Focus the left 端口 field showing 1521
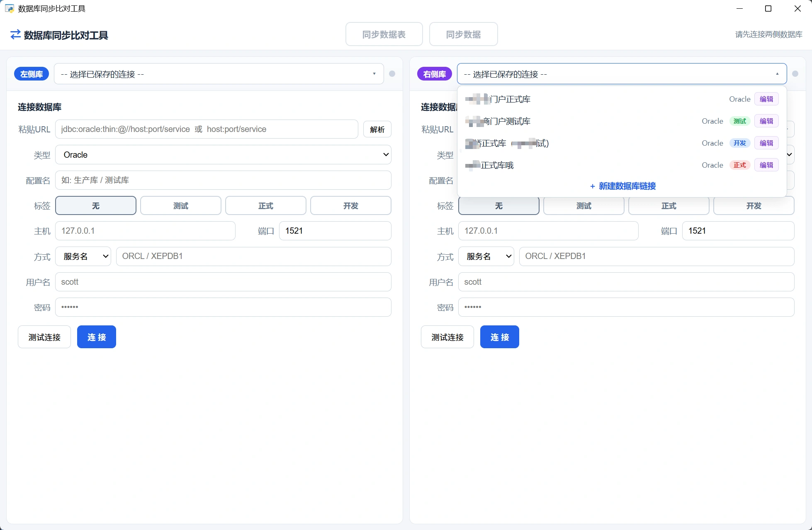The height and width of the screenshot is (530, 812). pyautogui.click(x=335, y=231)
